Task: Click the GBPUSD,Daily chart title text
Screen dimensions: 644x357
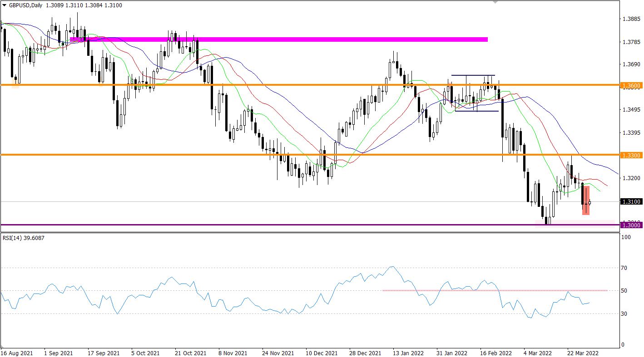Action: coord(26,5)
